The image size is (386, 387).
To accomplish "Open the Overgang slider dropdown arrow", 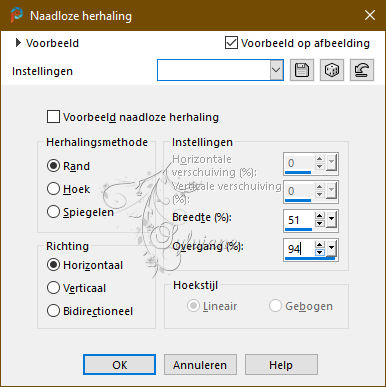I will (x=332, y=248).
